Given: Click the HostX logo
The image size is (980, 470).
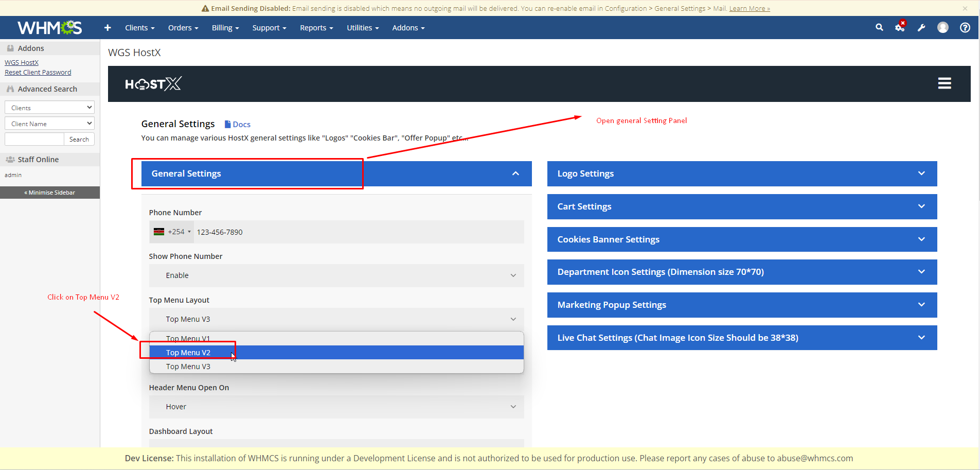Looking at the screenshot, I should click(153, 84).
